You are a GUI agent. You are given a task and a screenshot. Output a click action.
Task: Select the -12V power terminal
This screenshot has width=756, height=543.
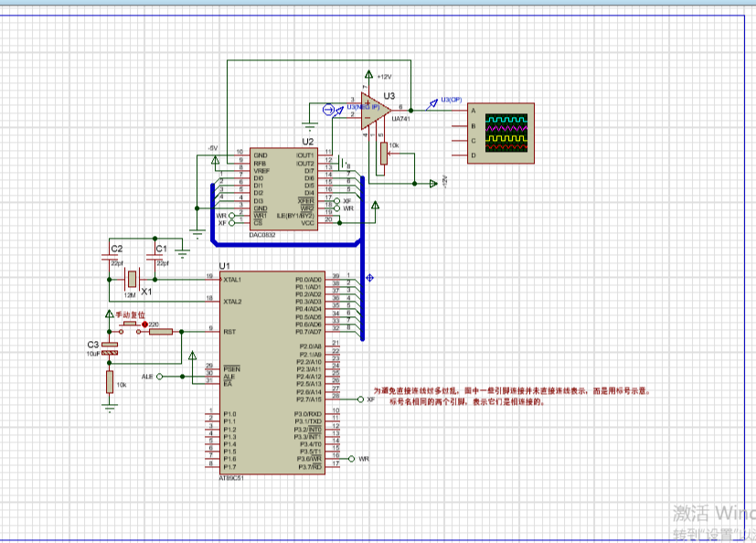pyautogui.click(x=433, y=183)
